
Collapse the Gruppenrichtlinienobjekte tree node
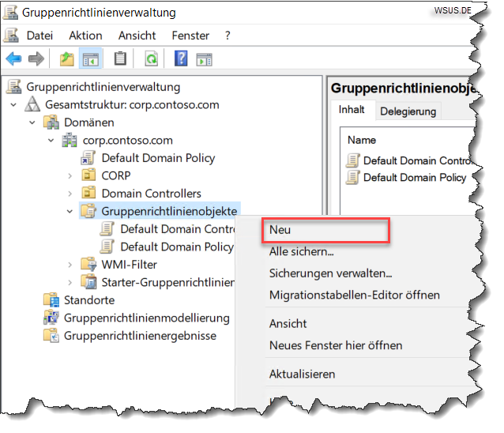point(70,211)
